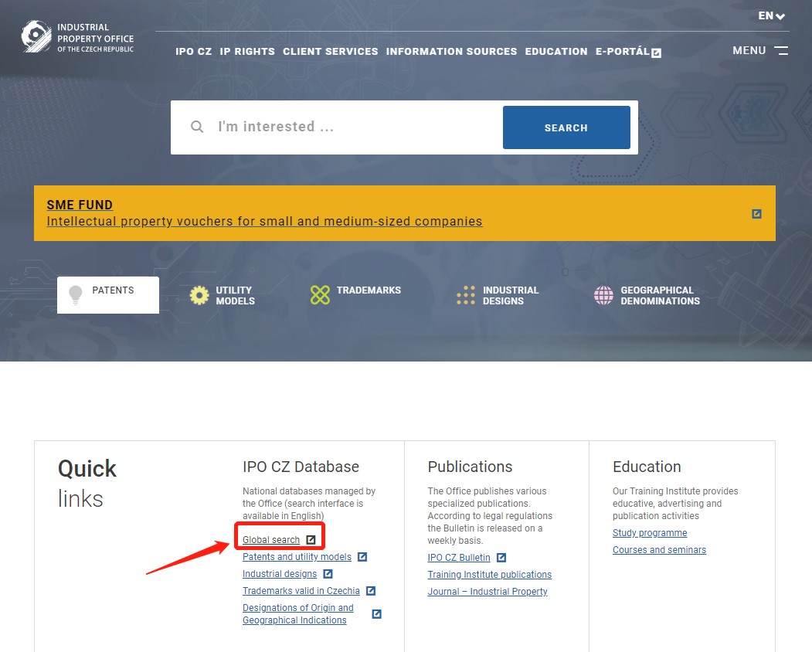The image size is (812, 652).
Task: Click external icon beside Trademarks valid in Czechia
Action: (371, 591)
